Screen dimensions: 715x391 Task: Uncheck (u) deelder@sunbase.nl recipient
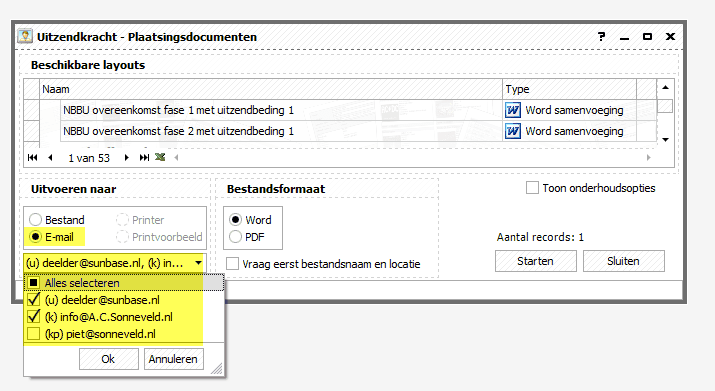(x=33, y=300)
